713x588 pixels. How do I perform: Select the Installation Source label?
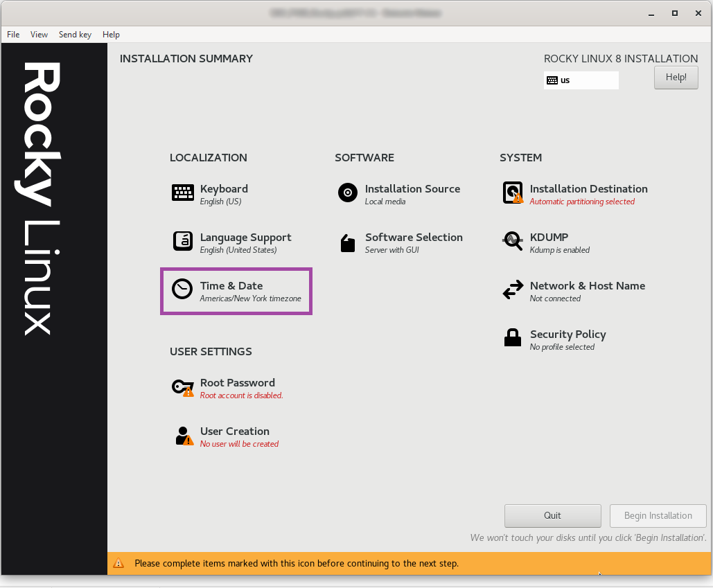tap(412, 188)
